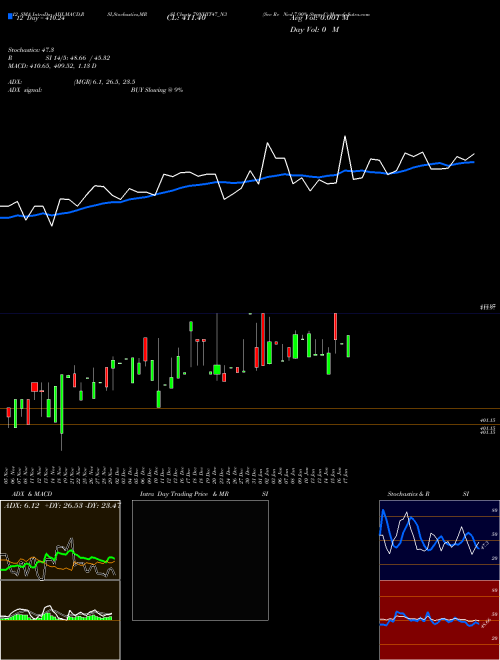Open the blue Stochastics chart panel
500x660 pixels.
click(439, 540)
